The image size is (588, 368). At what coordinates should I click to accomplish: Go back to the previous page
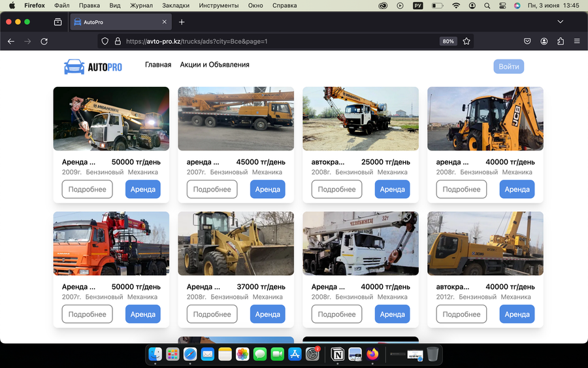[11, 41]
